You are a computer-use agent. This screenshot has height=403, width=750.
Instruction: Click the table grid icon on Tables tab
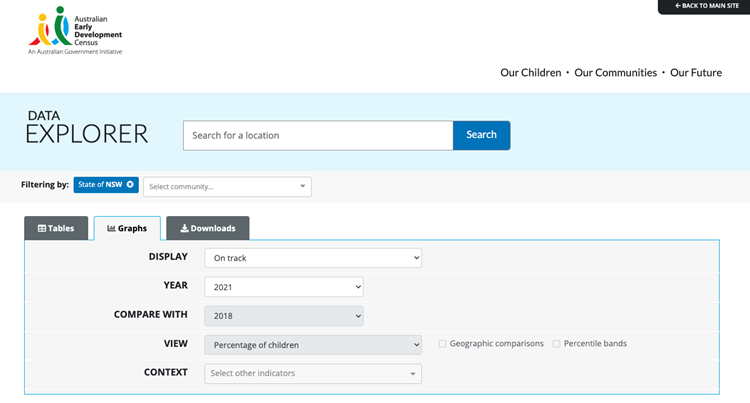pos(42,229)
